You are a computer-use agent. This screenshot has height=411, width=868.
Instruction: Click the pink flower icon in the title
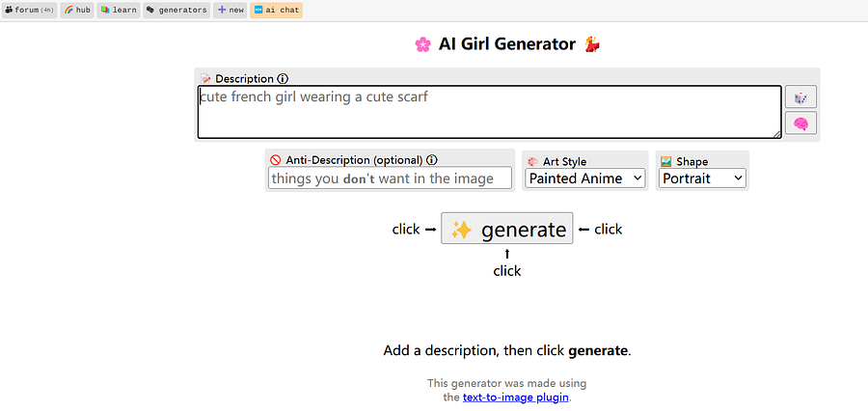(x=422, y=44)
